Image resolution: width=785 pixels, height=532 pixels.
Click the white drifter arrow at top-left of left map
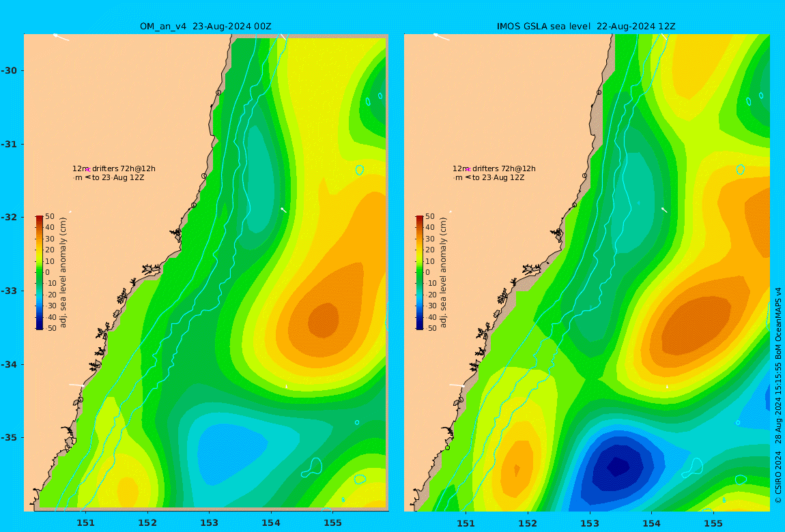pos(61,37)
